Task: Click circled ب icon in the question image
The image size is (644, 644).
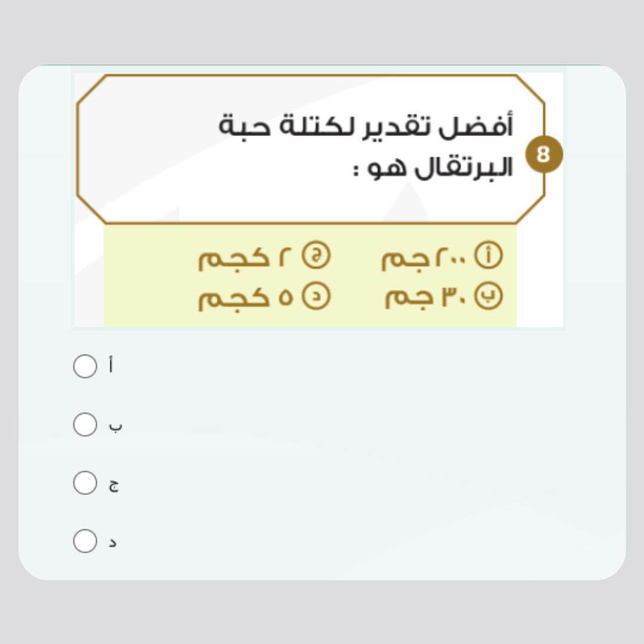Action: pos(488,297)
